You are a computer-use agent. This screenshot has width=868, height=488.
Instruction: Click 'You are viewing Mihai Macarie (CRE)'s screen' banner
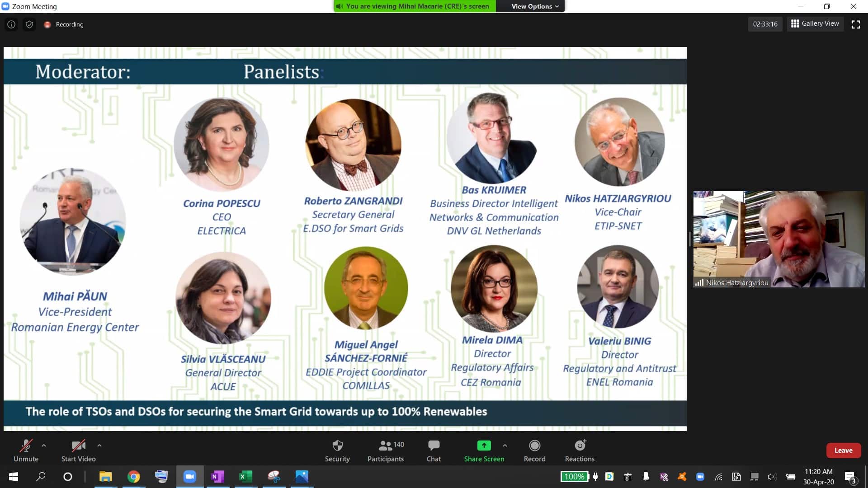pos(415,6)
